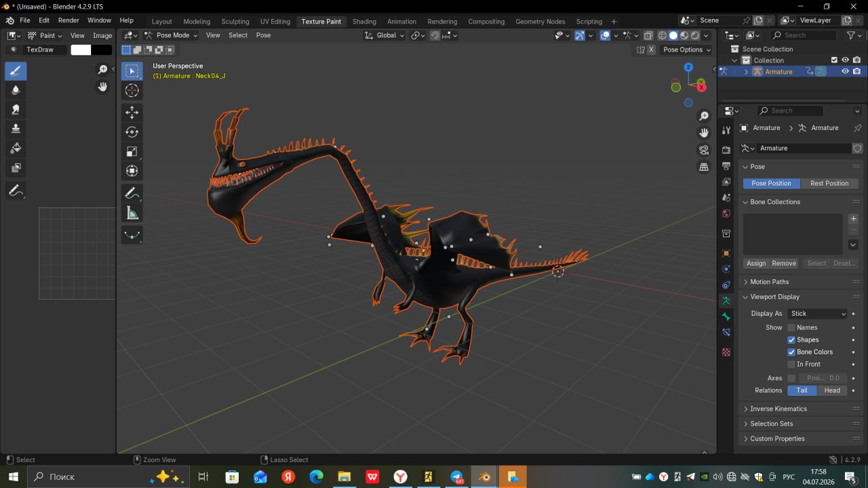
Task: Select the Clone stamp tool in image editor
Action: tap(16, 129)
